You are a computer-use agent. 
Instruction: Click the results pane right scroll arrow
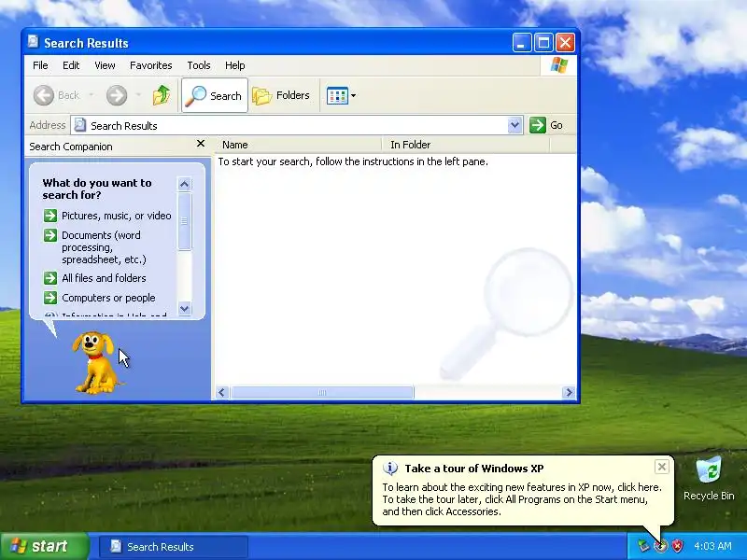point(569,392)
